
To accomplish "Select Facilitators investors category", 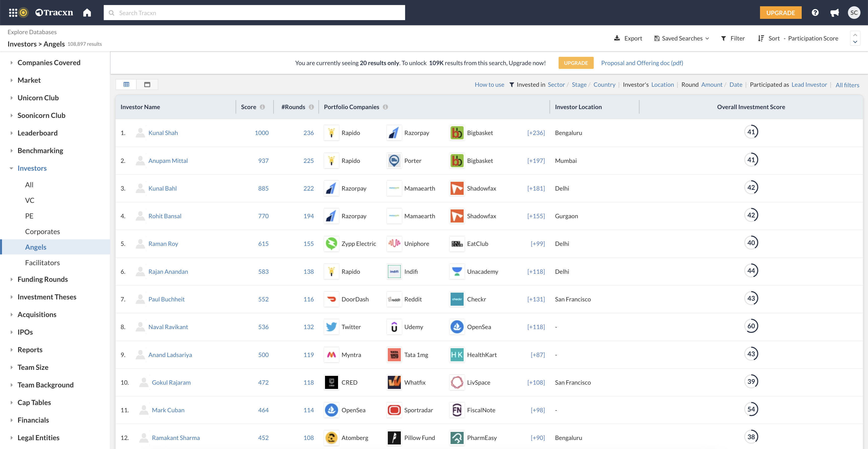I will click(42, 262).
